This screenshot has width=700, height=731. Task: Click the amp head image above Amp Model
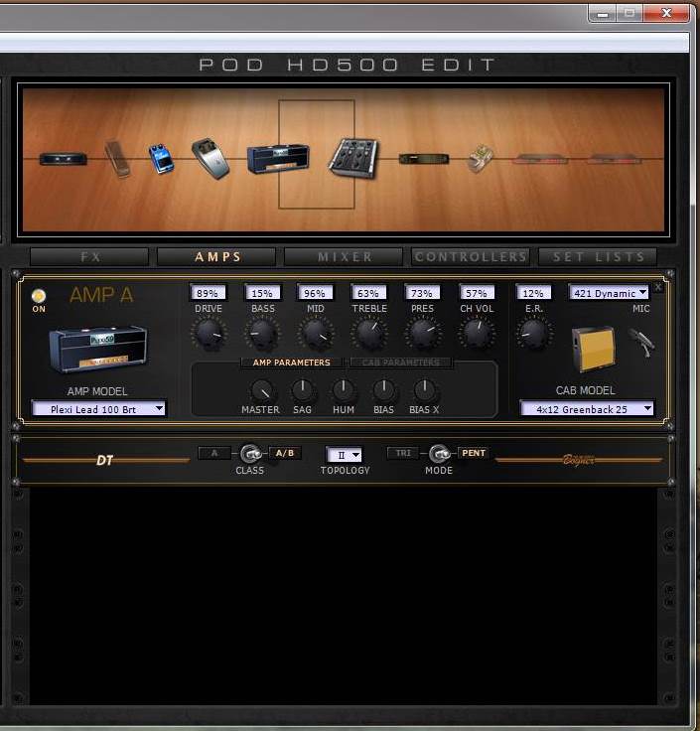click(98, 350)
